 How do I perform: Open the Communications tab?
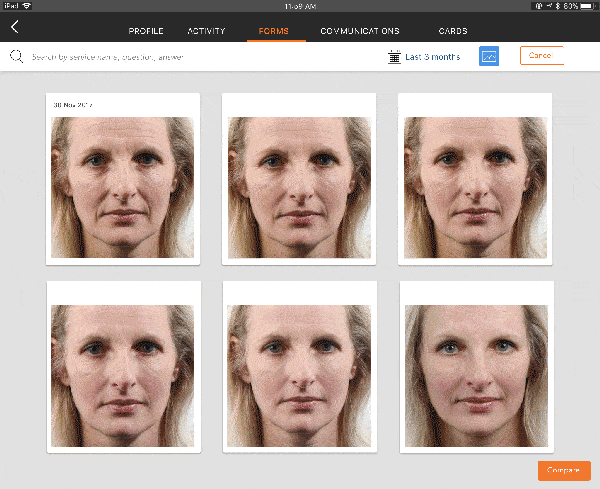(360, 31)
